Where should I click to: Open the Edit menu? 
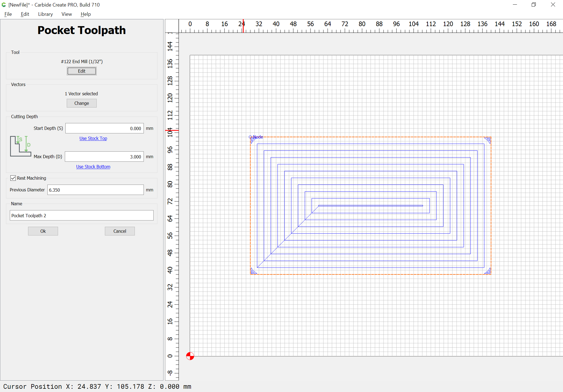tap(25, 14)
